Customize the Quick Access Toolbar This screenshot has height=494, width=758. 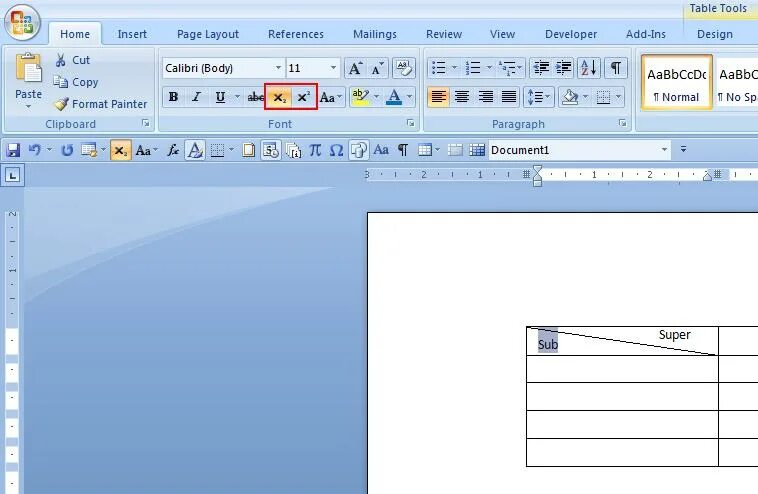683,149
